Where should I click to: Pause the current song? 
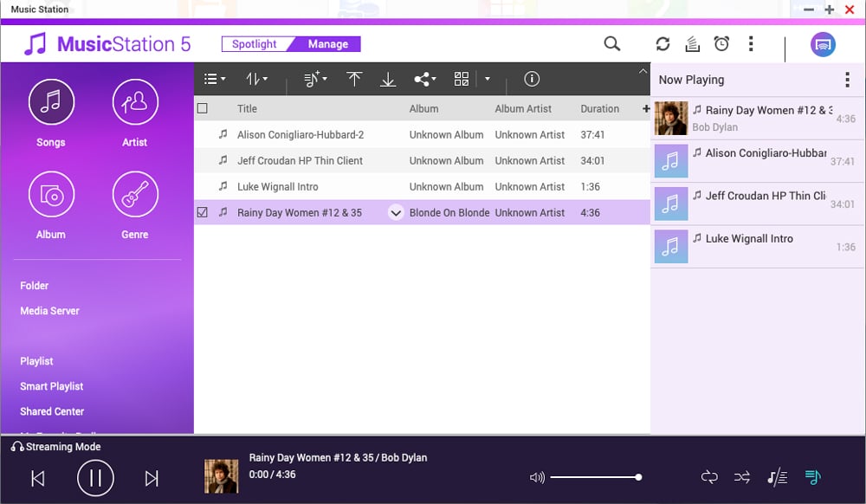[95, 478]
